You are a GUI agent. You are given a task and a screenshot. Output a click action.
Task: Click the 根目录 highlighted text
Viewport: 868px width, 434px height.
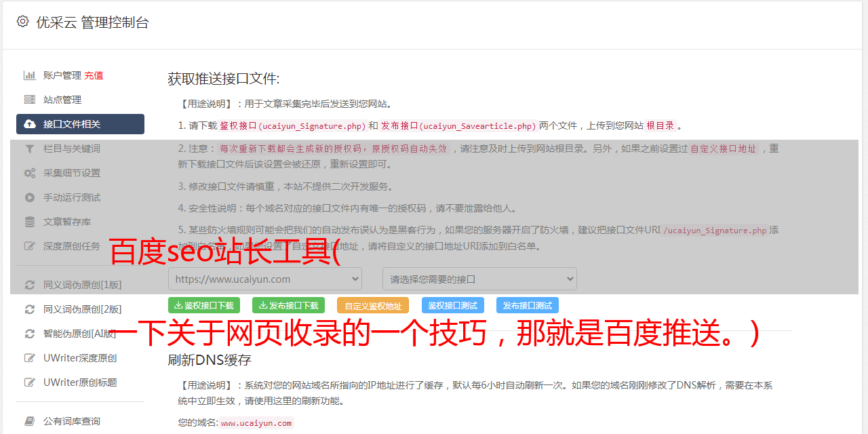pos(660,125)
